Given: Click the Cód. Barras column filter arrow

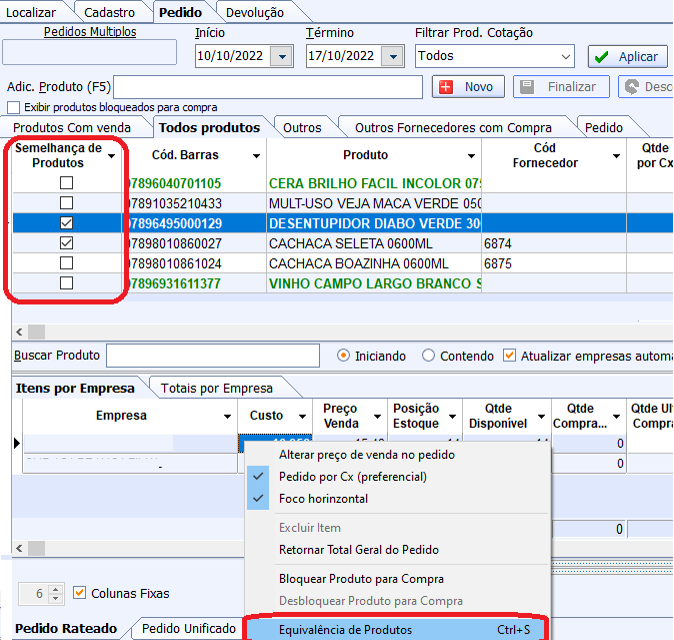Looking at the screenshot, I should (257, 156).
